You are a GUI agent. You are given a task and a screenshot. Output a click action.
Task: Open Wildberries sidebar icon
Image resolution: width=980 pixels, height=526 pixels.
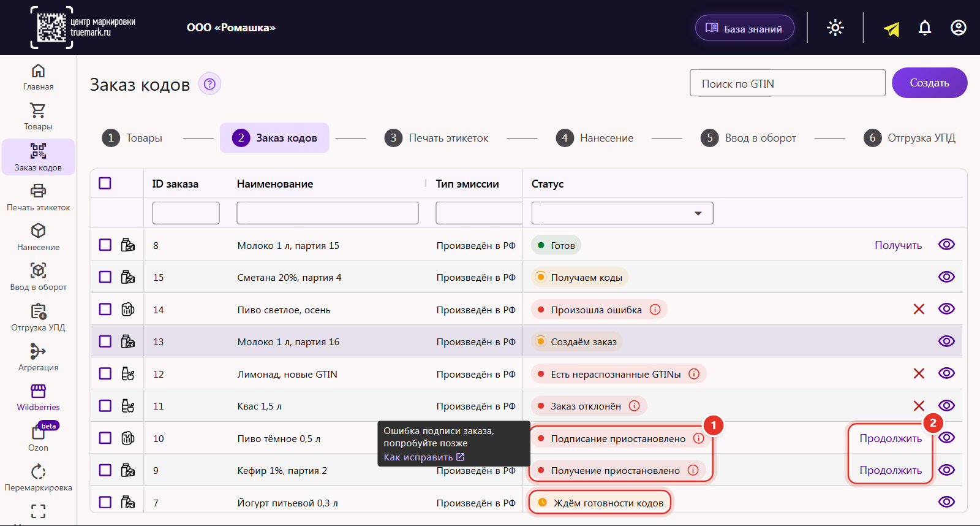click(x=38, y=391)
